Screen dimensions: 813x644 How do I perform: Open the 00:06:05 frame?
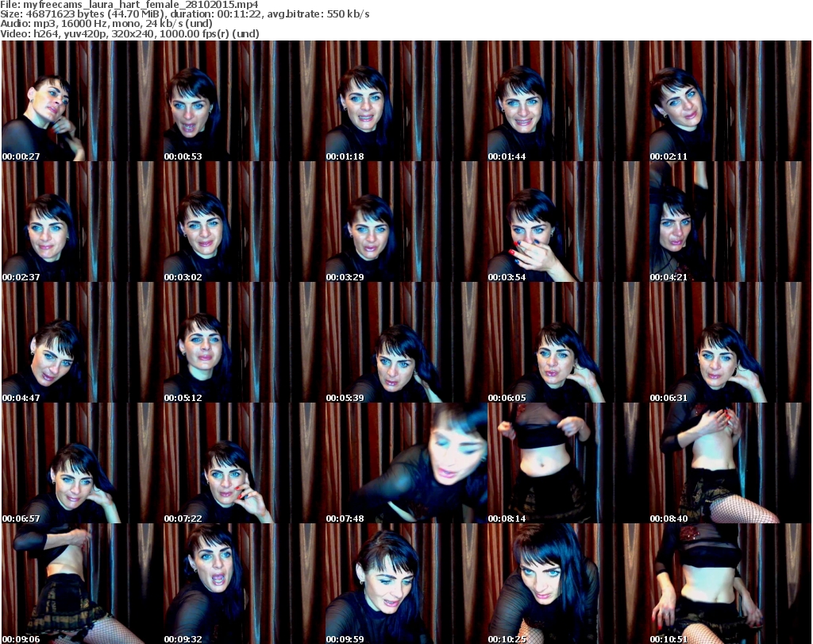tap(568, 343)
